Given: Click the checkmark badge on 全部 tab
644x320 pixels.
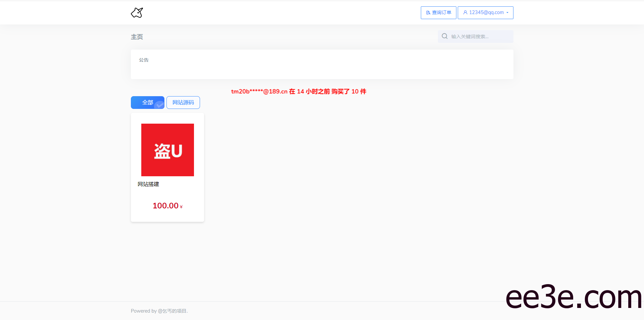Looking at the screenshot, I should point(159,106).
